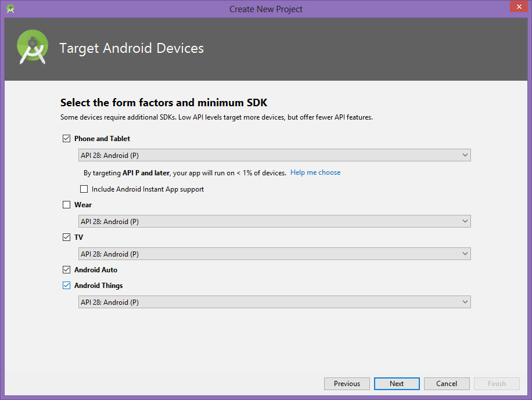Image resolution: width=532 pixels, height=400 pixels.
Task: Go back with the Previous button
Action: 347,384
